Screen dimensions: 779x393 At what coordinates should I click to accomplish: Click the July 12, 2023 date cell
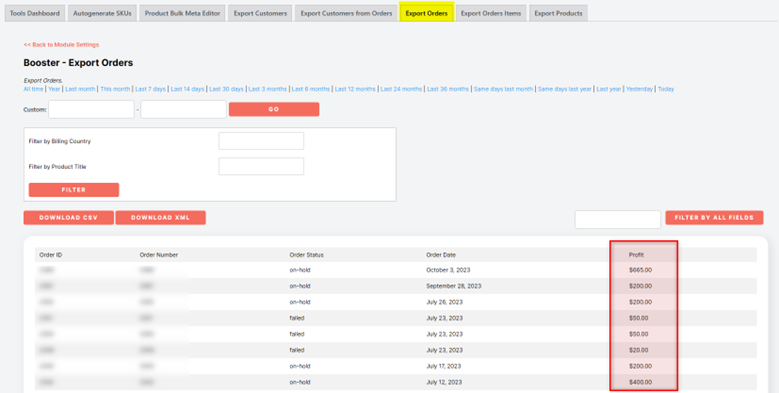(x=444, y=382)
